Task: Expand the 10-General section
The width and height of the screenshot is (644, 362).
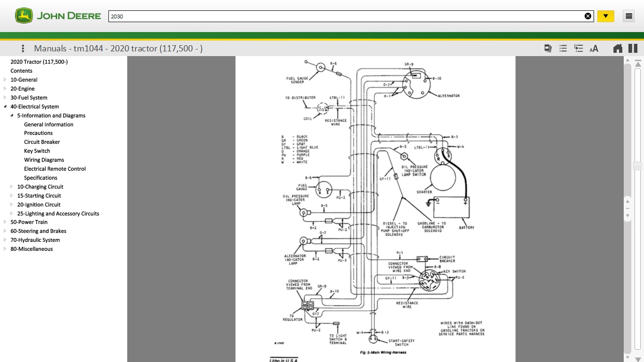Action: click(x=5, y=80)
